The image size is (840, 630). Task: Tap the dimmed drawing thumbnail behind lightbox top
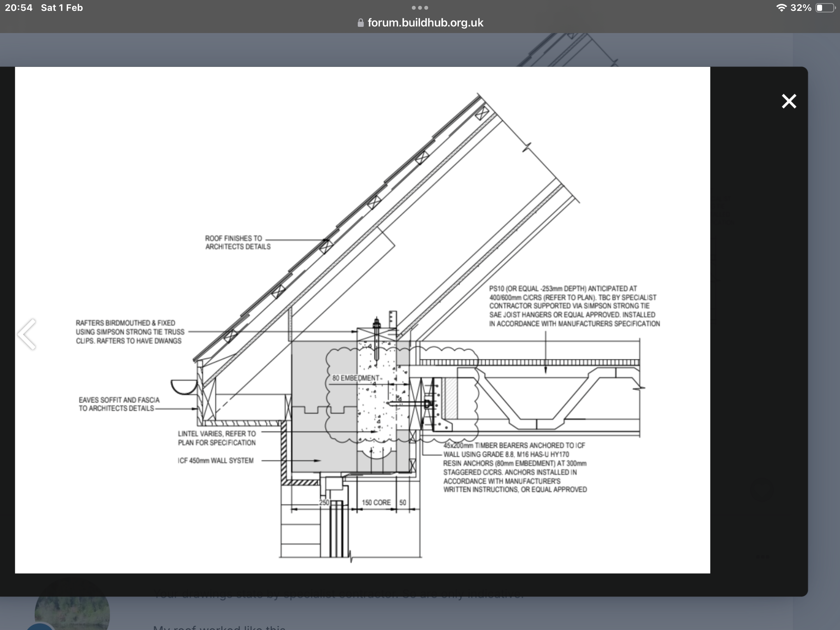[568, 50]
